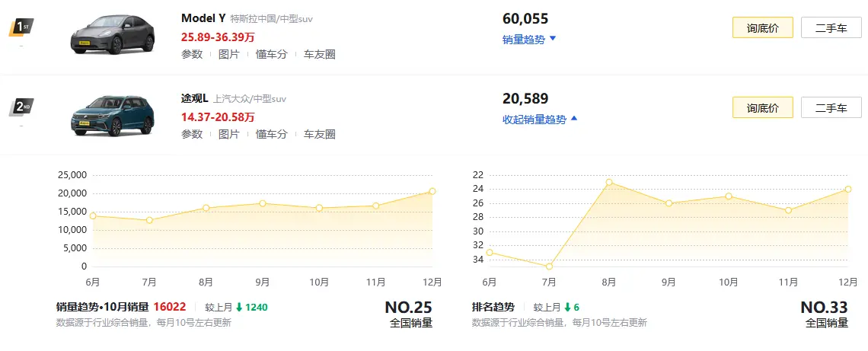Select the 10月 point on ranking chart

(729, 196)
